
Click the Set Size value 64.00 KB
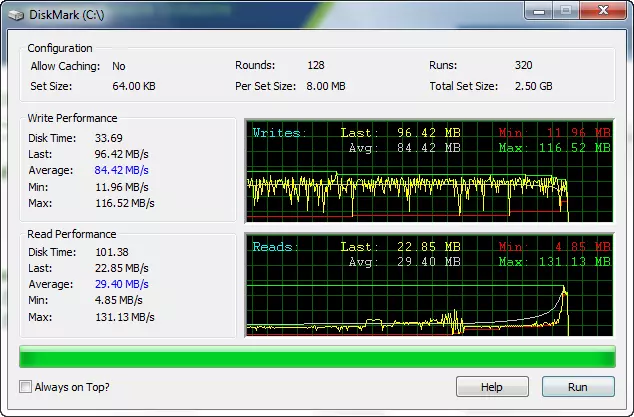[x=134, y=86]
